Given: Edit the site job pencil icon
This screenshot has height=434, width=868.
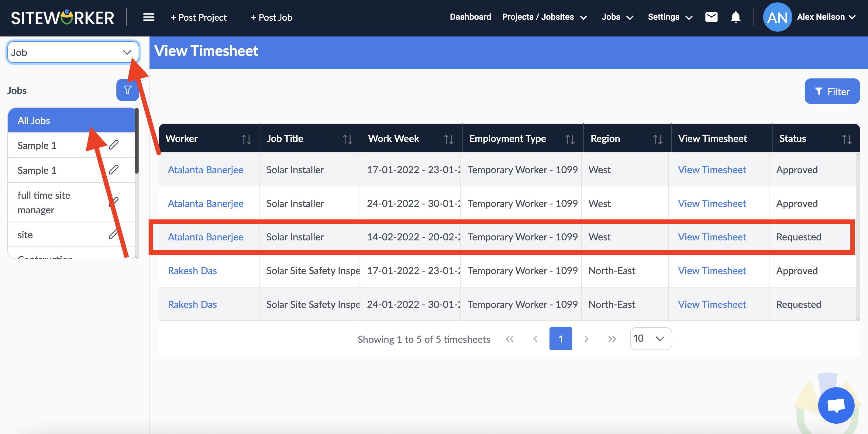Looking at the screenshot, I should (x=114, y=234).
